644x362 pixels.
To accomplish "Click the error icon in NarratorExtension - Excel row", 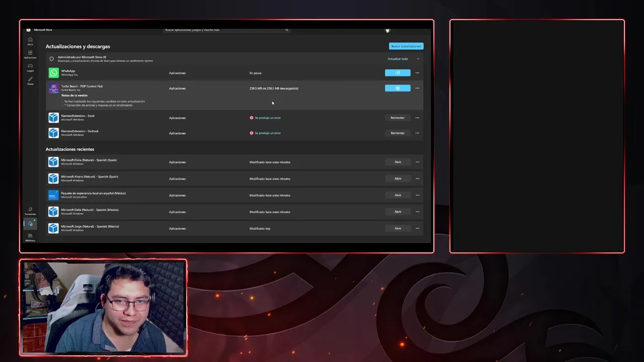I will (252, 118).
